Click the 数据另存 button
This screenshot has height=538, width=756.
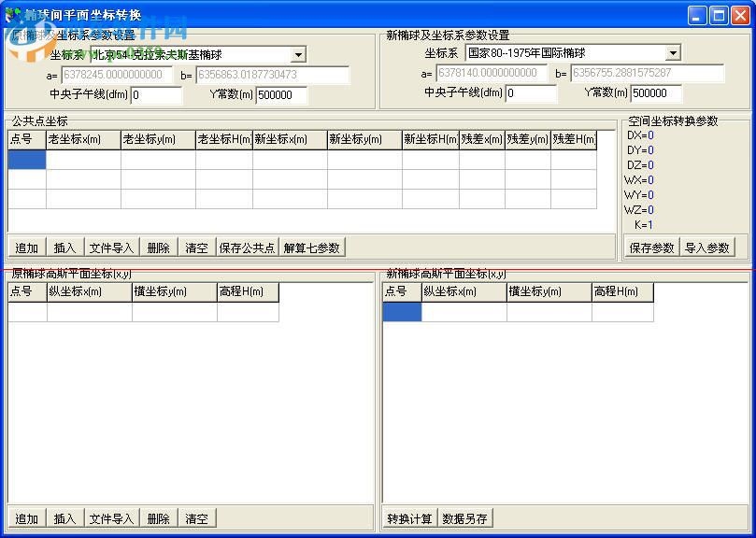(x=464, y=518)
